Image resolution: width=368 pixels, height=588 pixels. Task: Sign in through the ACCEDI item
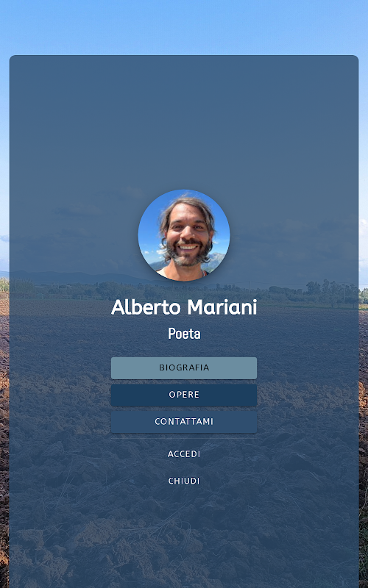click(184, 453)
